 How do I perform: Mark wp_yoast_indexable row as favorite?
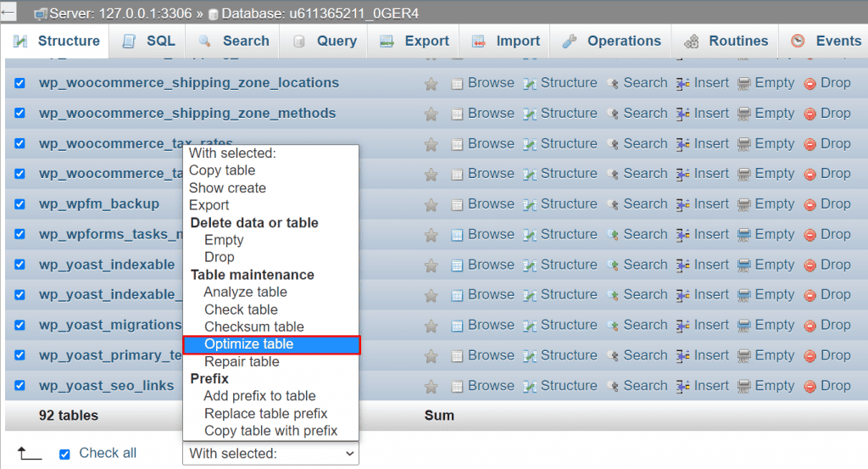click(x=431, y=265)
